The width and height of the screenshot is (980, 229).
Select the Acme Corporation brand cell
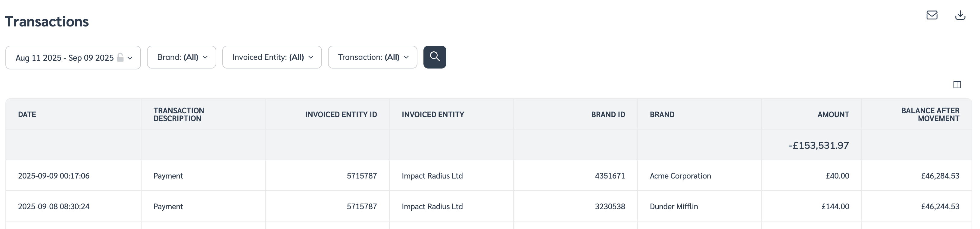coord(680,176)
